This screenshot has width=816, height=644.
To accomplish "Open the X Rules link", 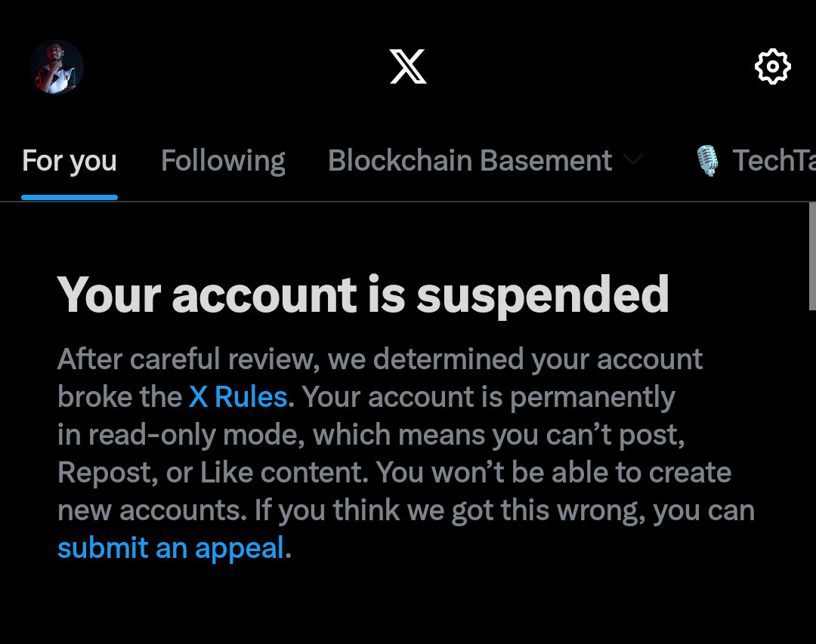I will (x=238, y=397).
